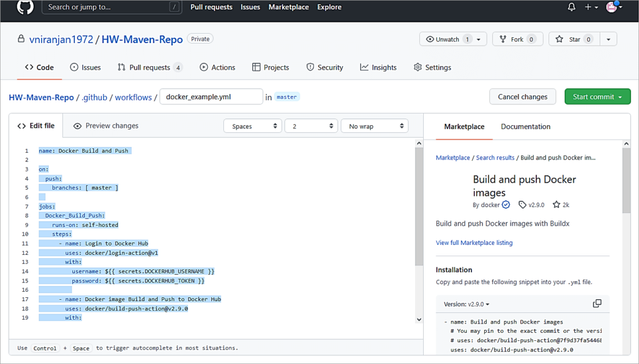
Task: Open the Pull requests repository tab
Action: click(x=150, y=67)
